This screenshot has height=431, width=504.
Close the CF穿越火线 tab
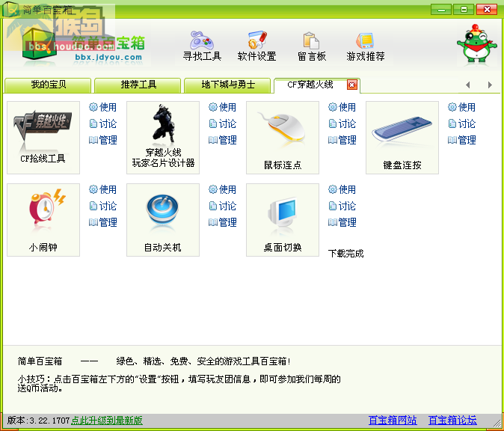click(352, 85)
